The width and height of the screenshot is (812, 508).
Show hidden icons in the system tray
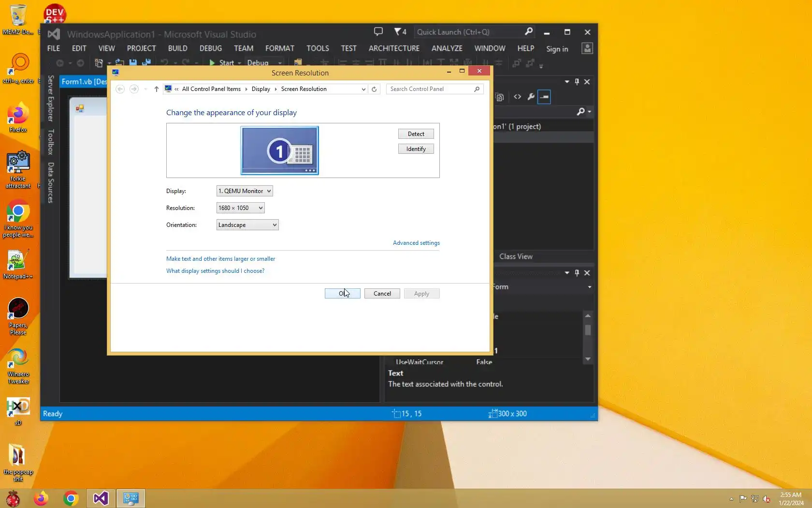click(731, 499)
